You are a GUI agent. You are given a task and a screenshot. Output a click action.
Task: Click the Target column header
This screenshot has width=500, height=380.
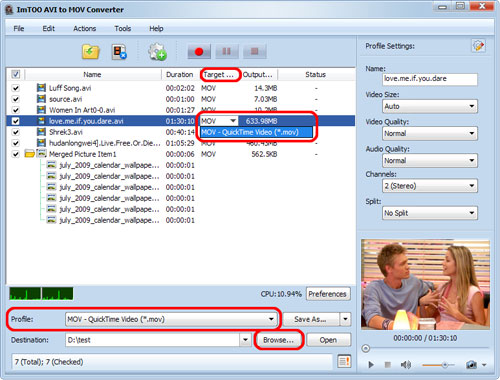point(219,74)
